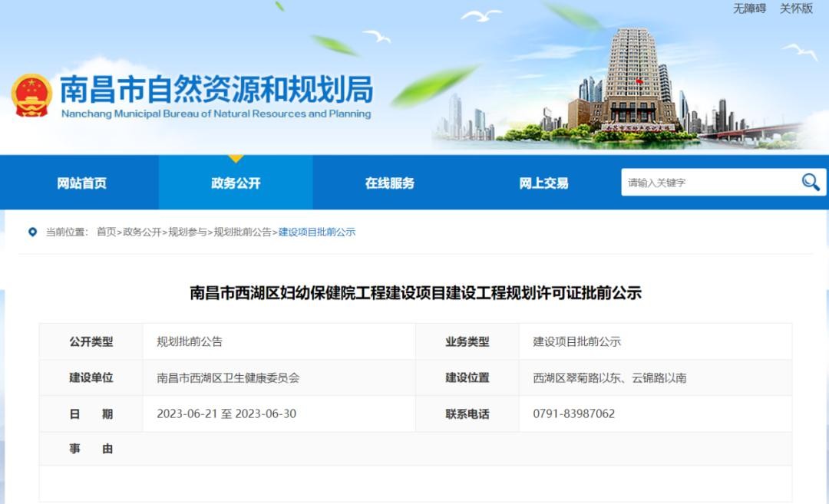The image size is (829, 504).
Task: Click the contact phone number 0791-83987062
Action: pos(573,413)
